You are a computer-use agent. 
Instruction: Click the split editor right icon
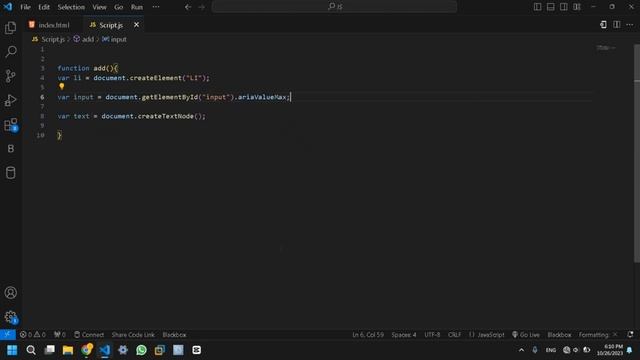tap(617, 25)
